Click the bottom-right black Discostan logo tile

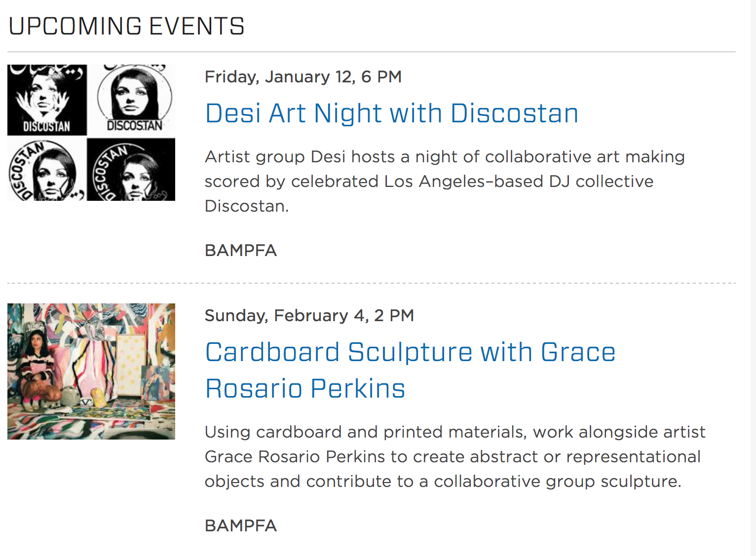click(131, 169)
